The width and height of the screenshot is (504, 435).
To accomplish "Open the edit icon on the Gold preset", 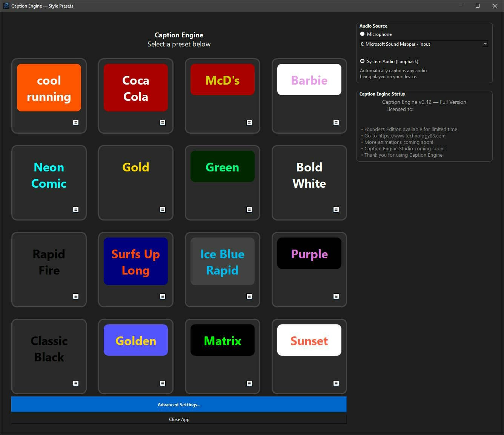I will pos(163,209).
